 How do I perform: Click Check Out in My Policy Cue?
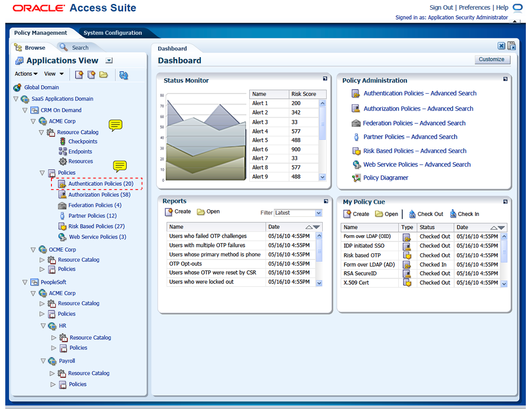point(426,214)
